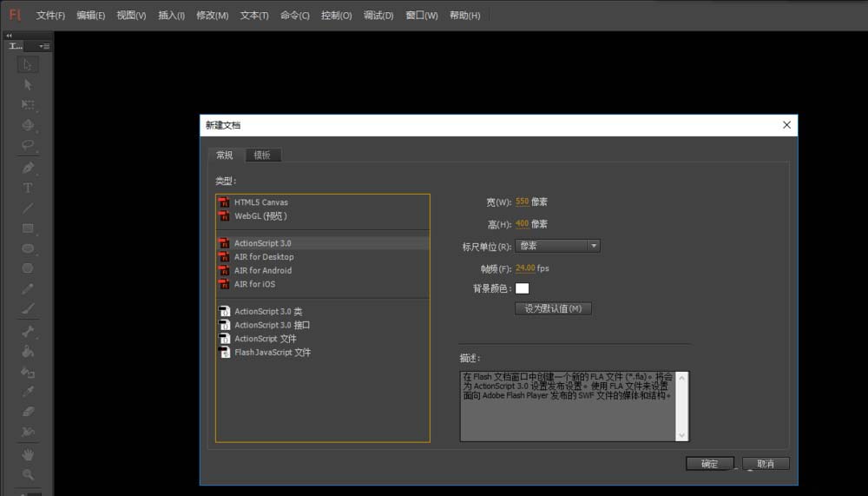Choose AIR for iOS type

coord(323,284)
